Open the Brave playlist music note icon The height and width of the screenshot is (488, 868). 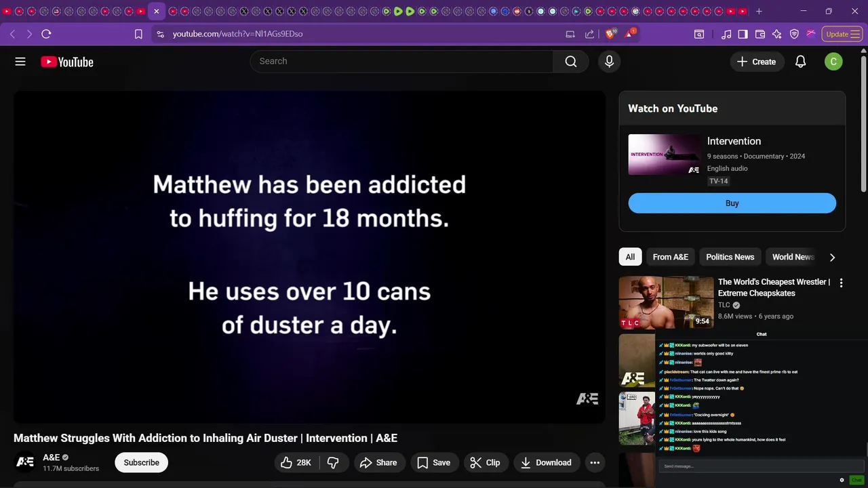[x=726, y=34]
